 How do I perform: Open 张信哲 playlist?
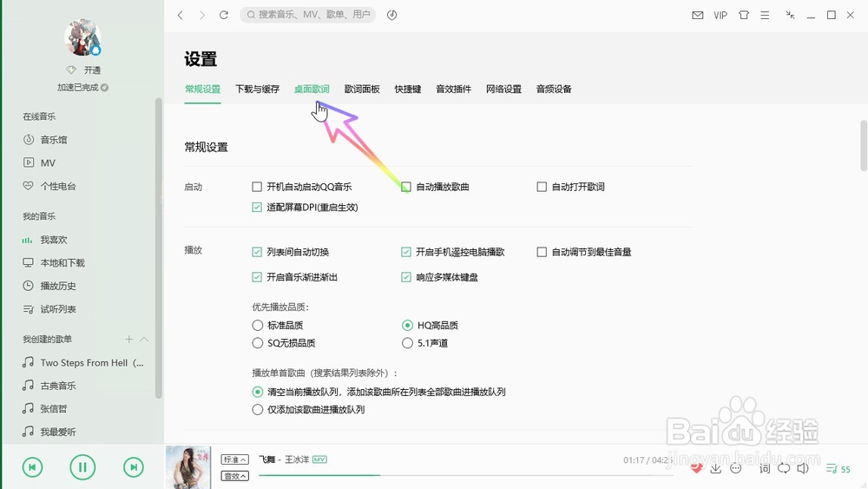coord(54,409)
